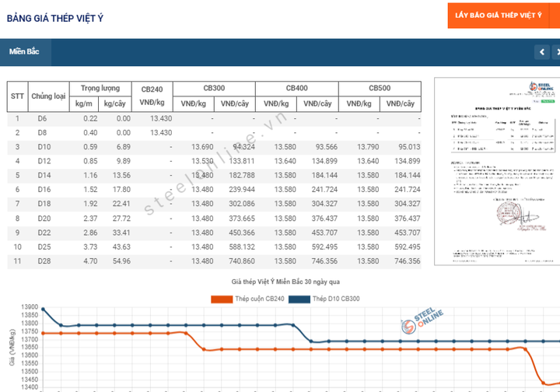The image size is (560, 392).
Task: Click the 13900 y-axis label
Action: tap(30, 307)
